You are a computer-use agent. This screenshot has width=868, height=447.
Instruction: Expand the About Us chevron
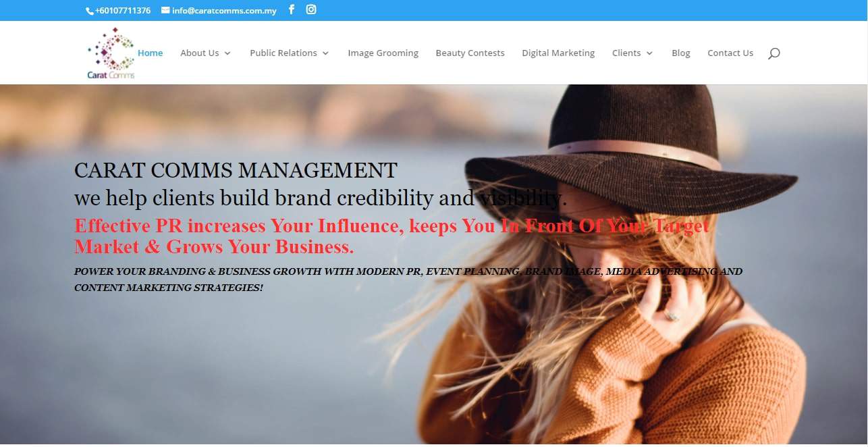(x=227, y=53)
